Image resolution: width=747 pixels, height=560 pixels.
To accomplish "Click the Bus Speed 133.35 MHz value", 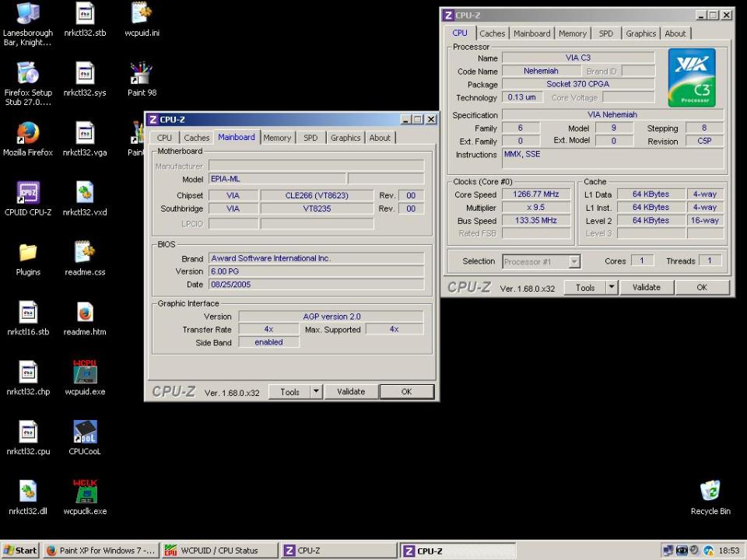I will click(x=536, y=220).
